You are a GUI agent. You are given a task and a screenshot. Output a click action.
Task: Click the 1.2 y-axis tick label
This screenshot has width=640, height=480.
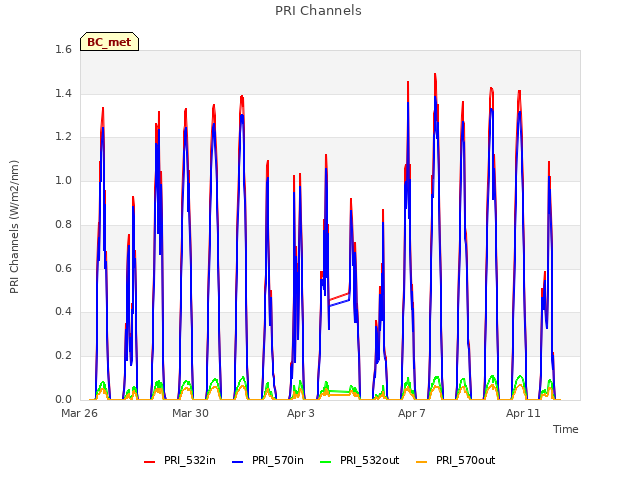click(63, 137)
